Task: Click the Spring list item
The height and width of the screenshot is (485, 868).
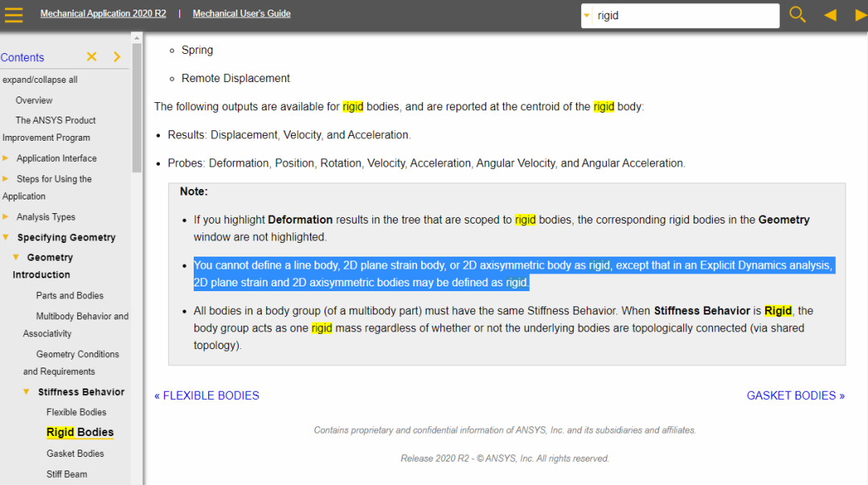Action: pyautogui.click(x=197, y=50)
